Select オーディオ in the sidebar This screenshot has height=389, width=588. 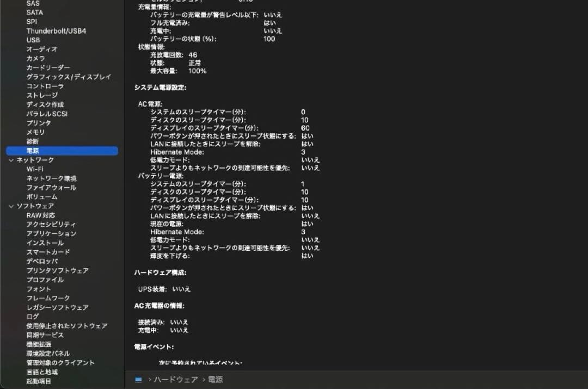(x=42, y=50)
